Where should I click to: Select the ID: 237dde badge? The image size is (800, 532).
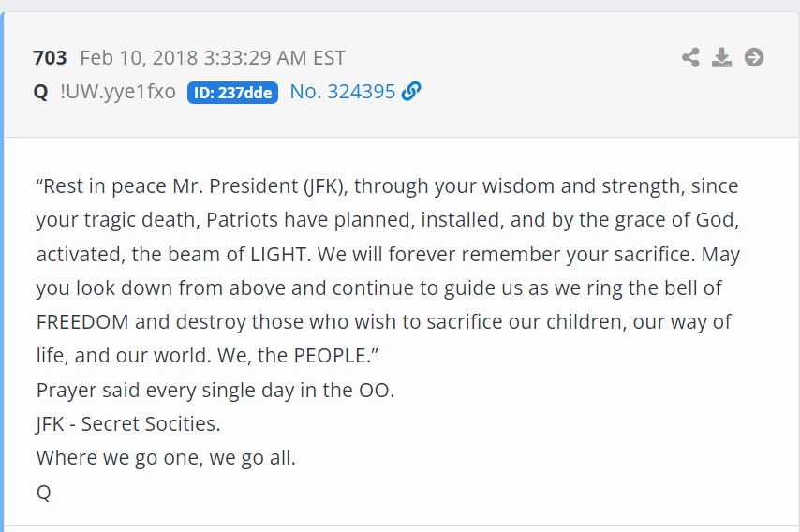(x=232, y=93)
